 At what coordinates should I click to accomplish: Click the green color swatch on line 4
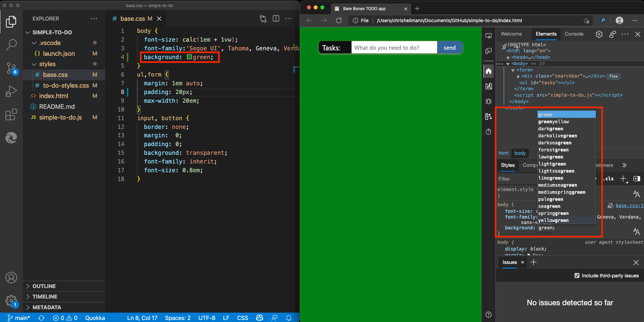(189, 57)
